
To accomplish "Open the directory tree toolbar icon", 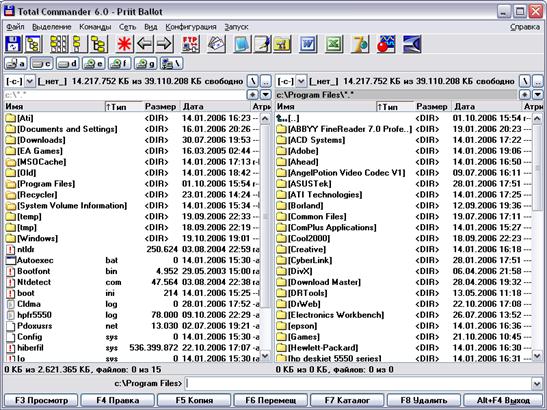I will [x=34, y=44].
